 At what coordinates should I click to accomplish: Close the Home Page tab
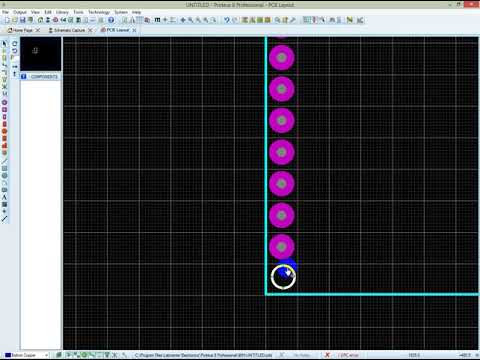(x=38, y=30)
